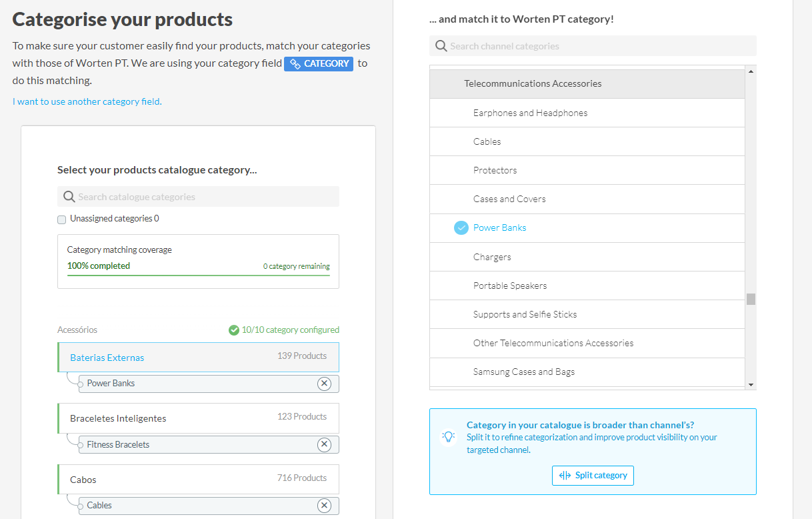Remove the Fitness Bracelets mapping with X icon
The height and width of the screenshot is (519, 812).
tap(324, 445)
